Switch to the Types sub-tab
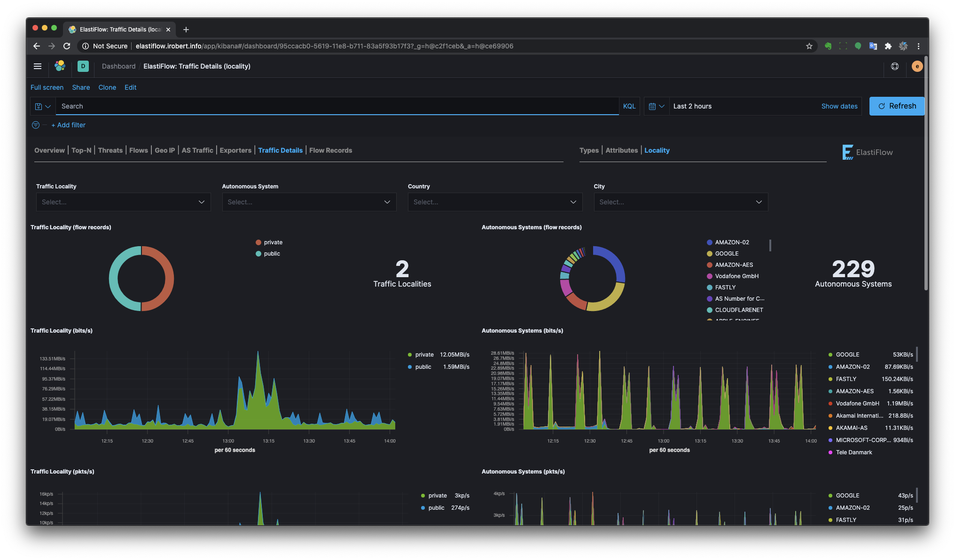 pyautogui.click(x=589, y=150)
